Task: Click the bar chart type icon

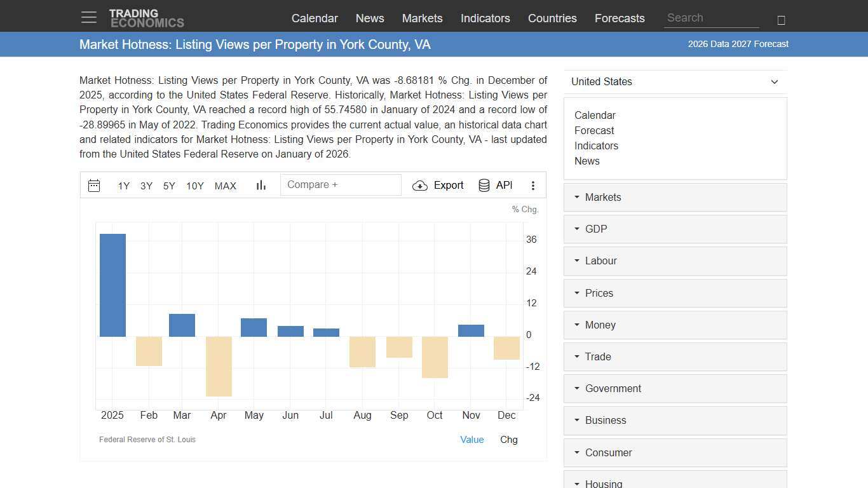Action: tap(261, 185)
